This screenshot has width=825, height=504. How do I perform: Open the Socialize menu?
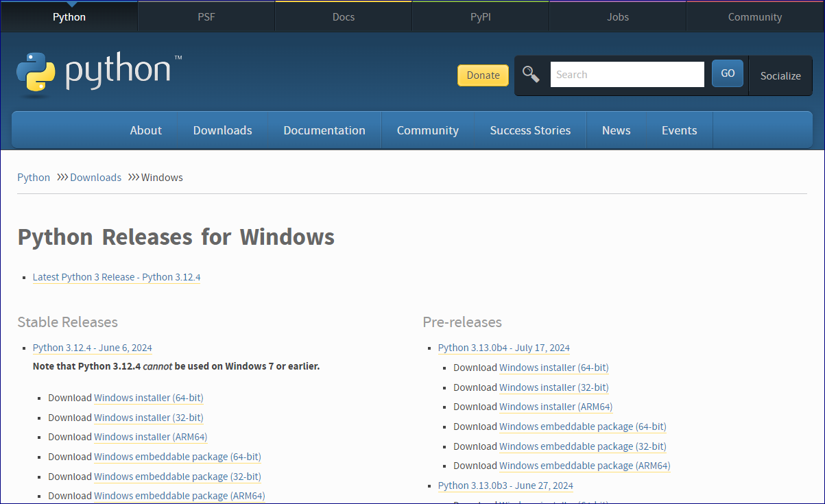pyautogui.click(x=780, y=75)
